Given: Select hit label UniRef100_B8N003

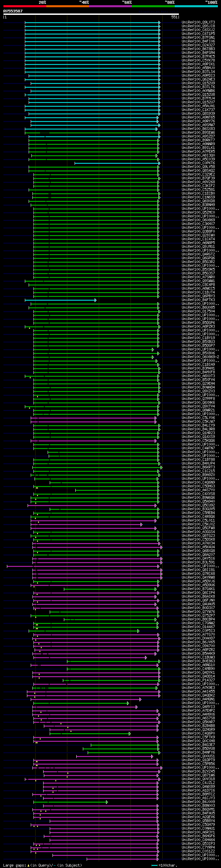Looking at the screenshot, I should click(x=198, y=806).
